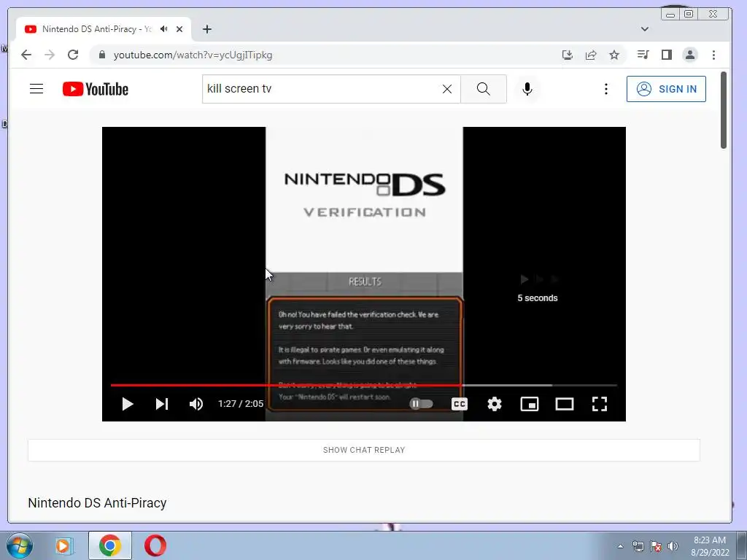Open video settings gear

click(495, 404)
